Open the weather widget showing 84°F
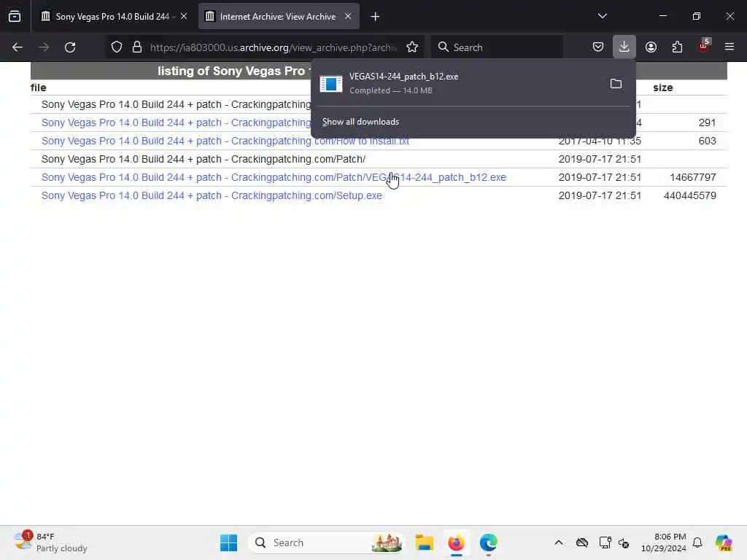Screen dimensions: 747x560 [50, 542]
